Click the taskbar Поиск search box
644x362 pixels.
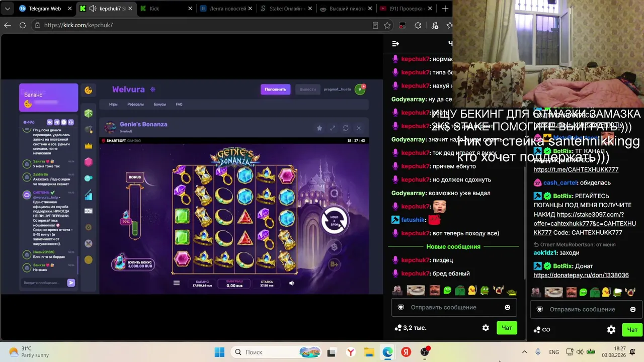(x=277, y=352)
